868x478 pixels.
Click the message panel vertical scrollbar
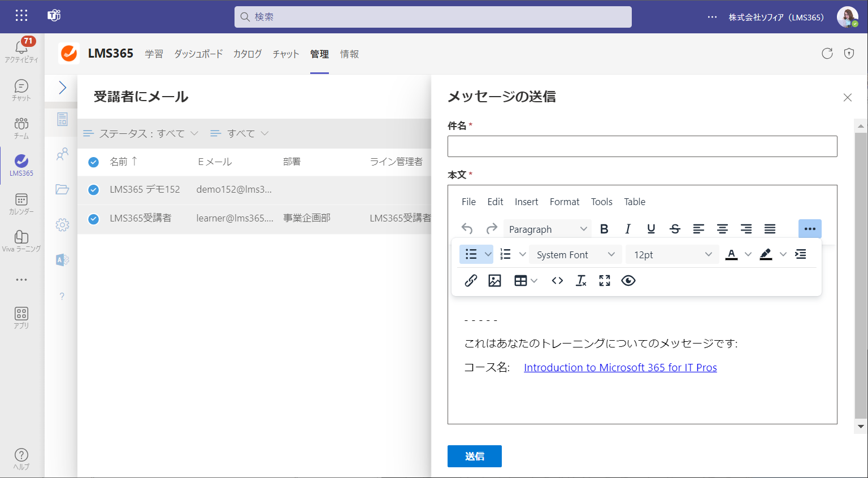tap(861, 276)
